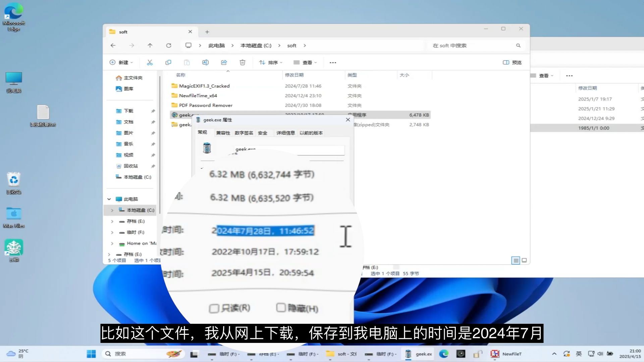The width and height of the screenshot is (644, 362).
Task: Open the 查看 view dropdown in soft window
Action: coord(305,63)
